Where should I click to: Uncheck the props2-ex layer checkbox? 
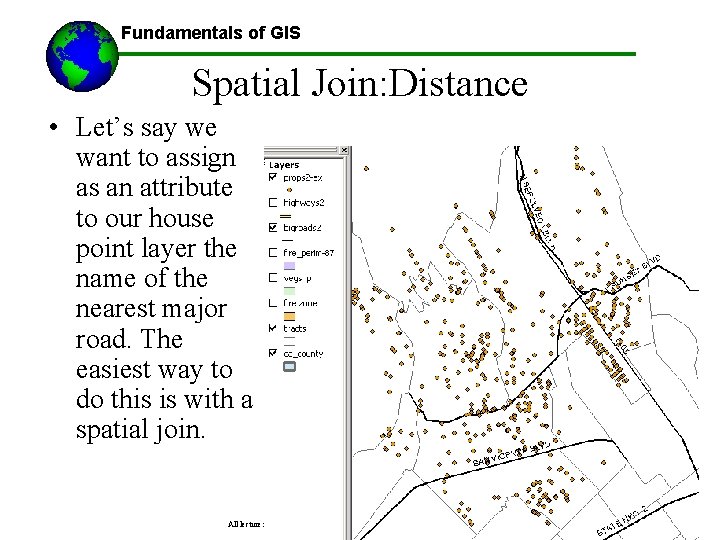[273, 177]
